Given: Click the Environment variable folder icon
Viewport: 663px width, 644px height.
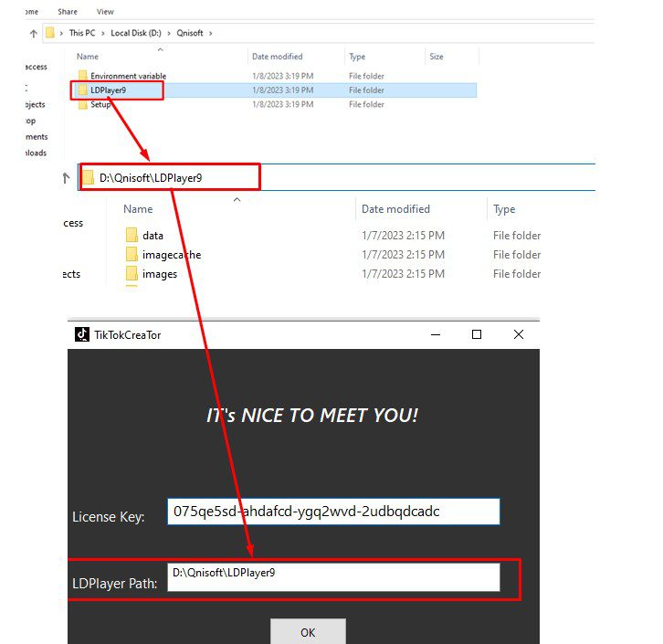Looking at the screenshot, I should tap(83, 76).
